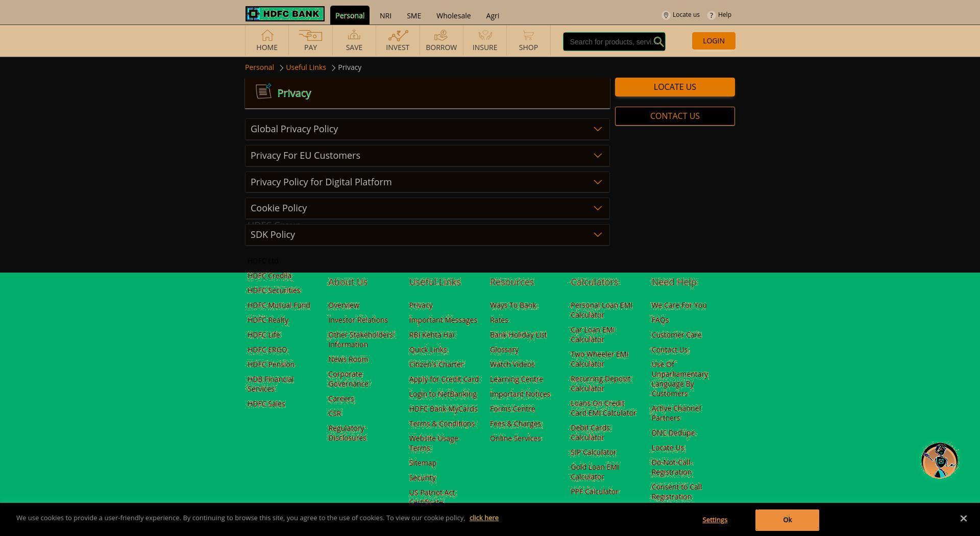
Task: Open the SHOP cart icon
Action: (x=528, y=35)
